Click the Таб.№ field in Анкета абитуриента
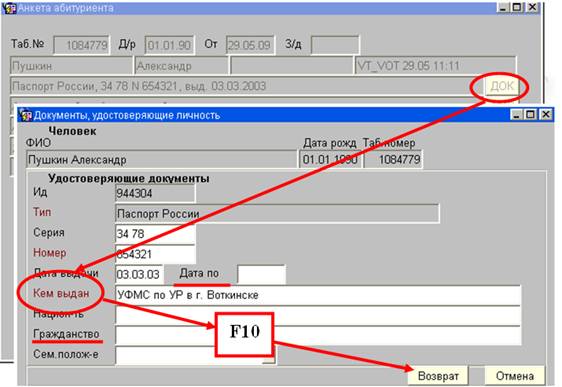The width and height of the screenshot is (562, 387). 82,45
